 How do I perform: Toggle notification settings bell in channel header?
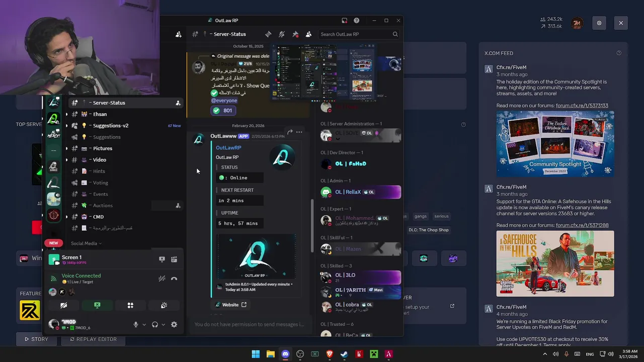282,34
